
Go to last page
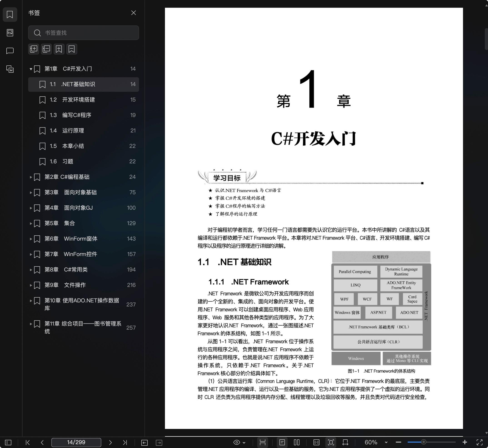pos(125,443)
